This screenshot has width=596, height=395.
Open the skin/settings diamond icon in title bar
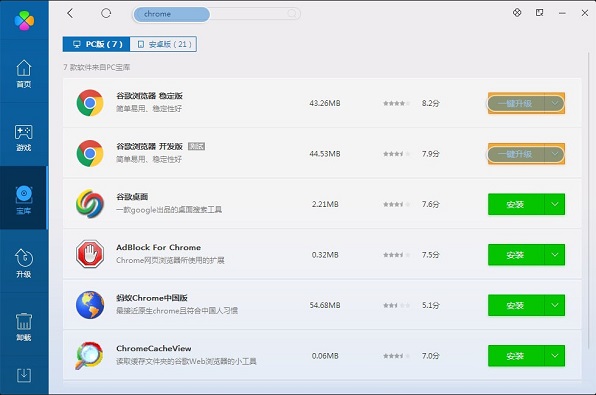click(x=517, y=13)
